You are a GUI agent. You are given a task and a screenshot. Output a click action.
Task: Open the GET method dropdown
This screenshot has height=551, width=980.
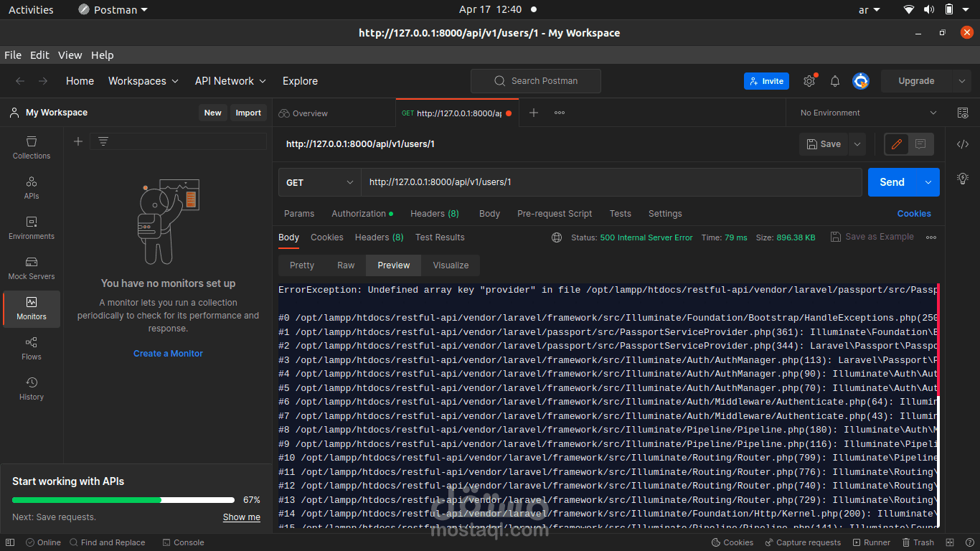[319, 182]
